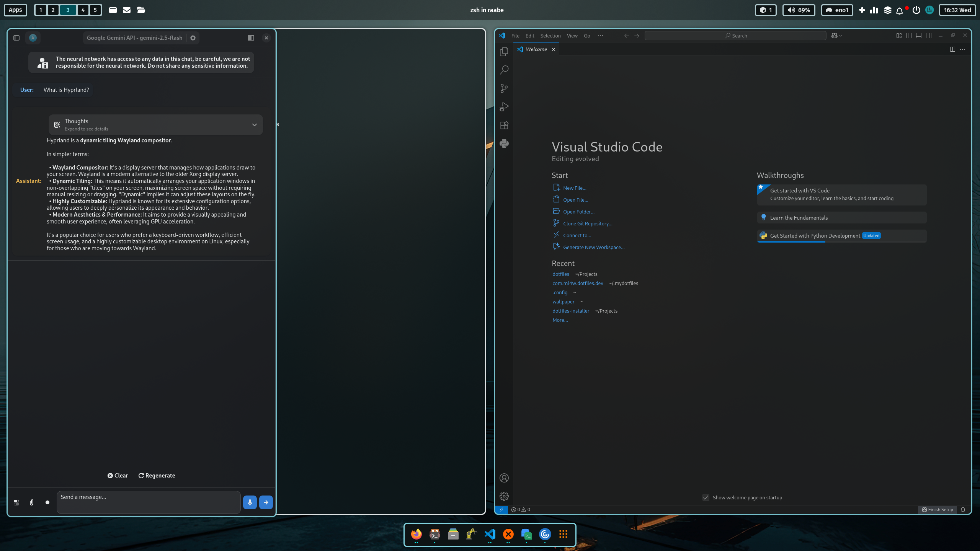Toggle Show welcome page on startup checkbox

706,497
